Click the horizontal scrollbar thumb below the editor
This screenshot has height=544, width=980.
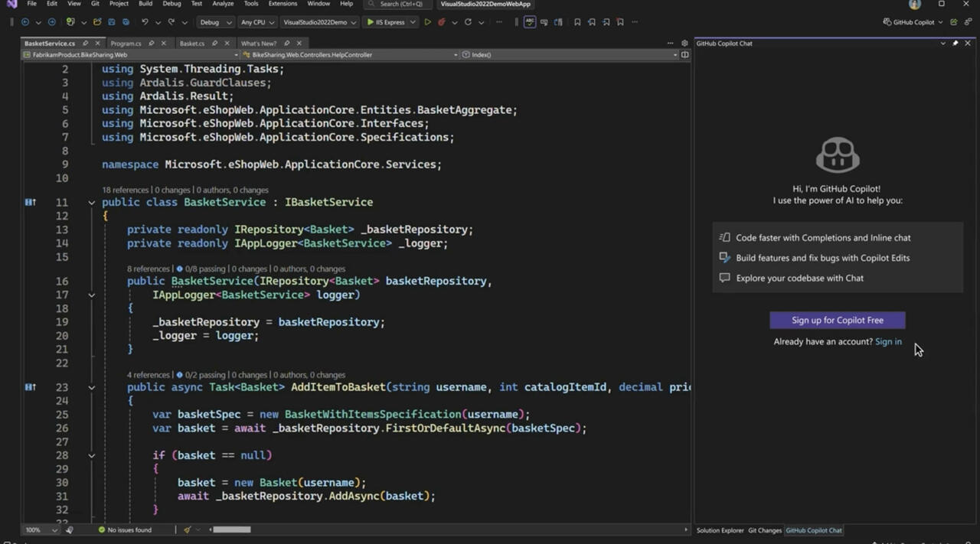[x=231, y=529]
